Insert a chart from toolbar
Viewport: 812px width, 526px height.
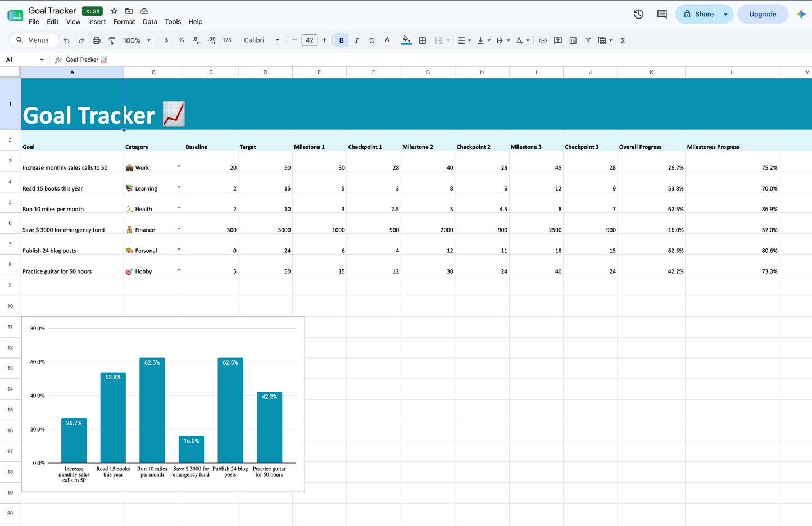tap(573, 40)
